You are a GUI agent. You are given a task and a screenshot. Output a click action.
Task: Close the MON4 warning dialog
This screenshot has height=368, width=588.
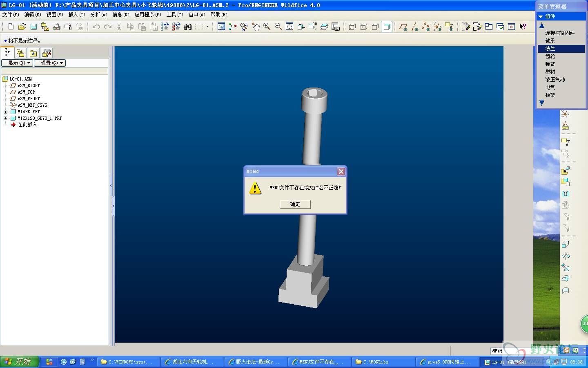(x=341, y=171)
